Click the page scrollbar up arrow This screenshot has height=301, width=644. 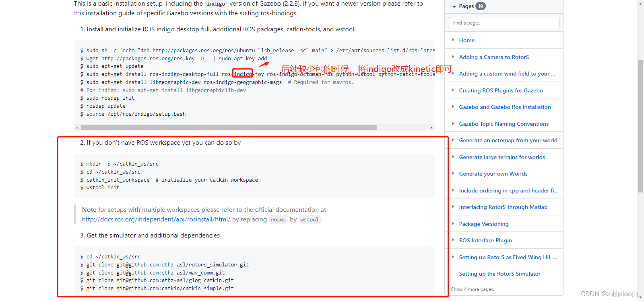click(640, 3)
